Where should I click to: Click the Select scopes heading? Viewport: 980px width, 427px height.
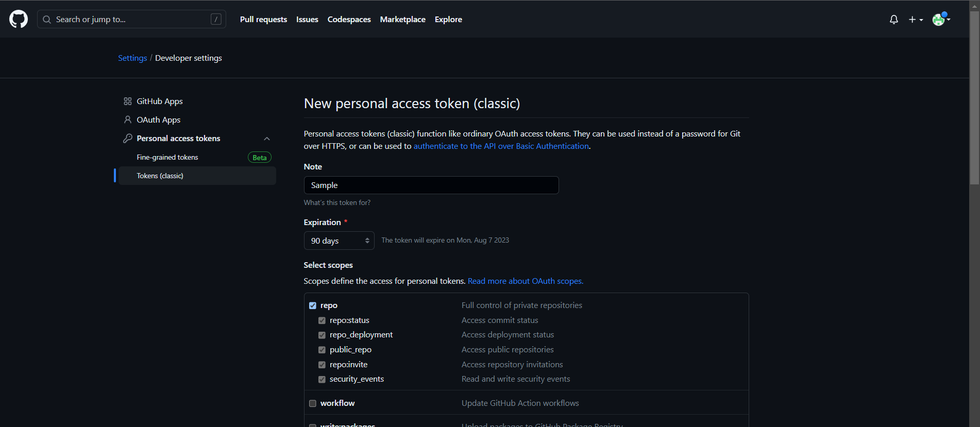[328, 265]
